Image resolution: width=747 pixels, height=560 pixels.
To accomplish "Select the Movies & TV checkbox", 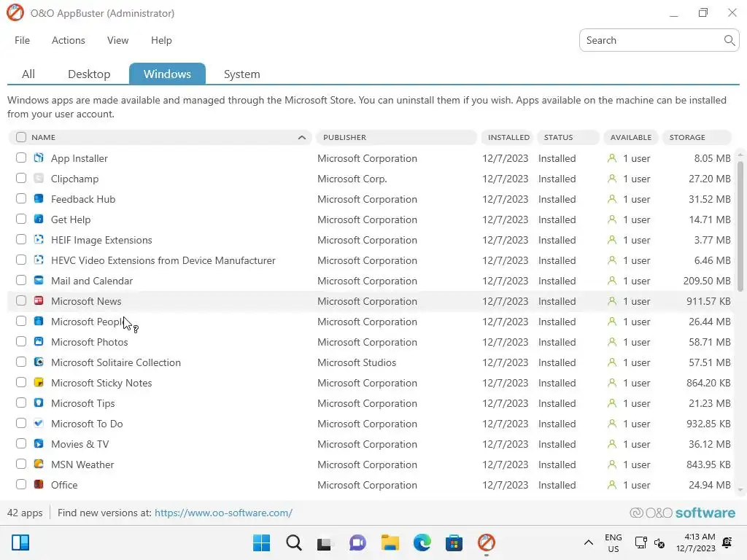I will coord(21,443).
